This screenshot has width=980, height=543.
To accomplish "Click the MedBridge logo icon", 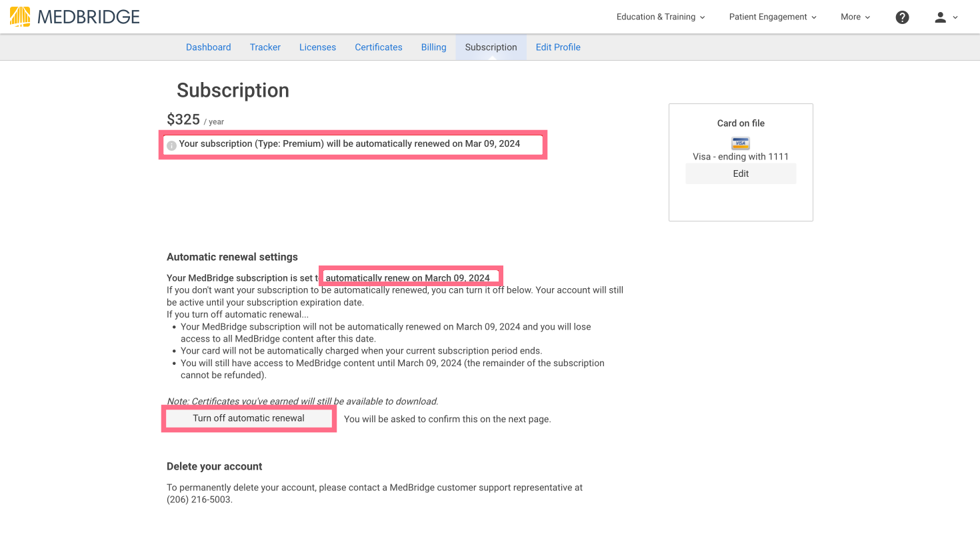I will pyautogui.click(x=20, y=17).
